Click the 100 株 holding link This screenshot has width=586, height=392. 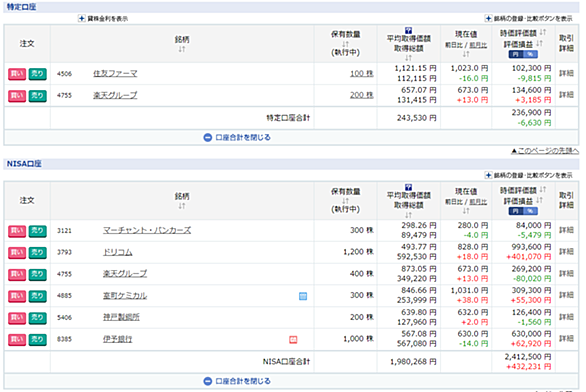pos(362,74)
